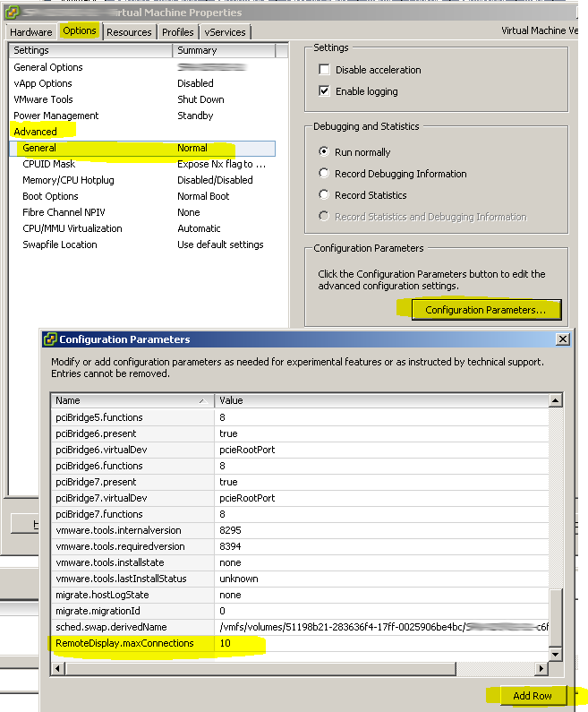Click the parameters table scroll-down arrow
588x712 pixels.
point(555,654)
